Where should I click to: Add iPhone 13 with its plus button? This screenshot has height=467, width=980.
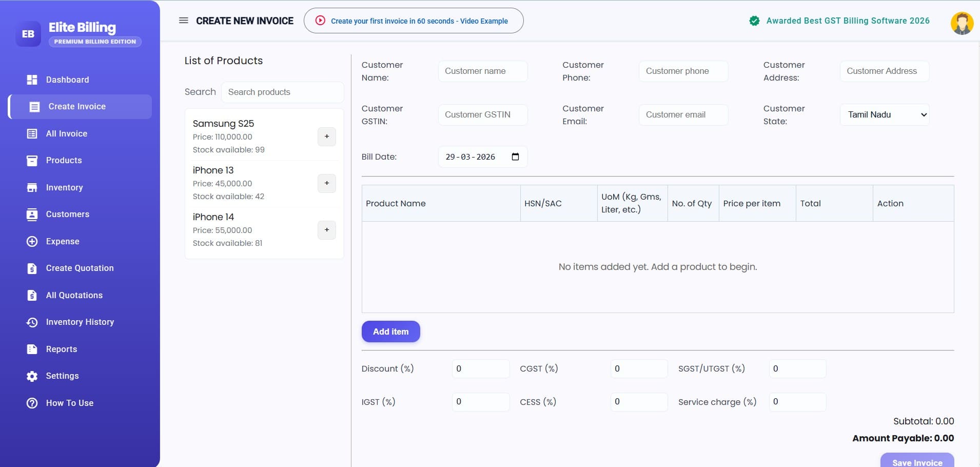(x=327, y=183)
